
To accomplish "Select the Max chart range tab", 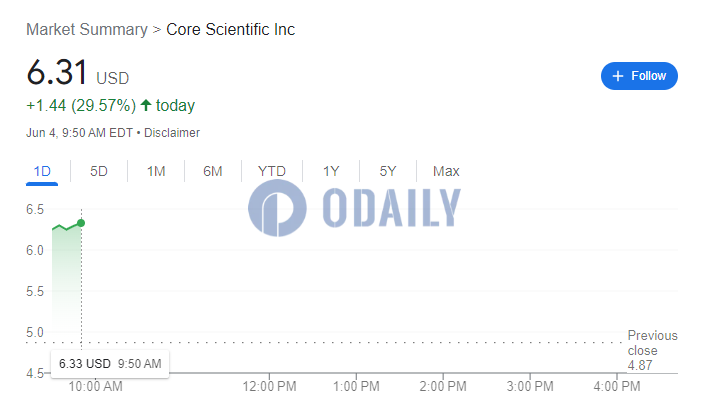I will point(446,171).
